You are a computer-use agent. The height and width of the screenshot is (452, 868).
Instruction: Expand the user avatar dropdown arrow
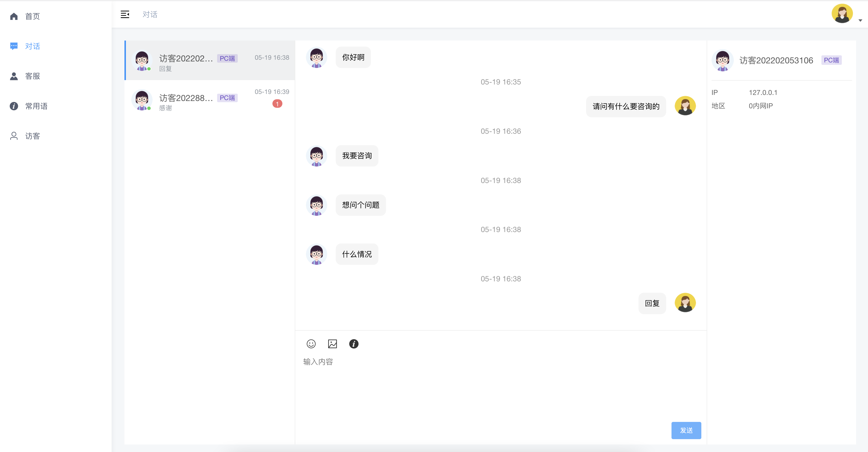pyautogui.click(x=860, y=21)
